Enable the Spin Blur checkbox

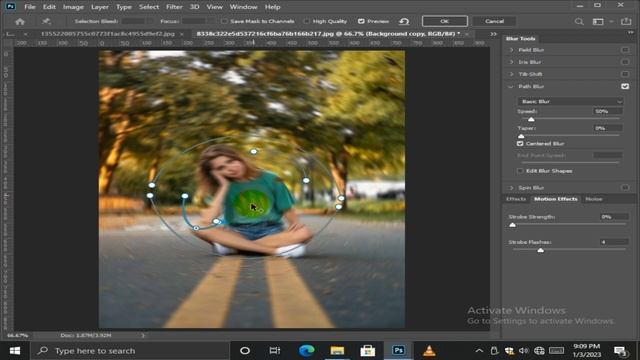(x=625, y=187)
